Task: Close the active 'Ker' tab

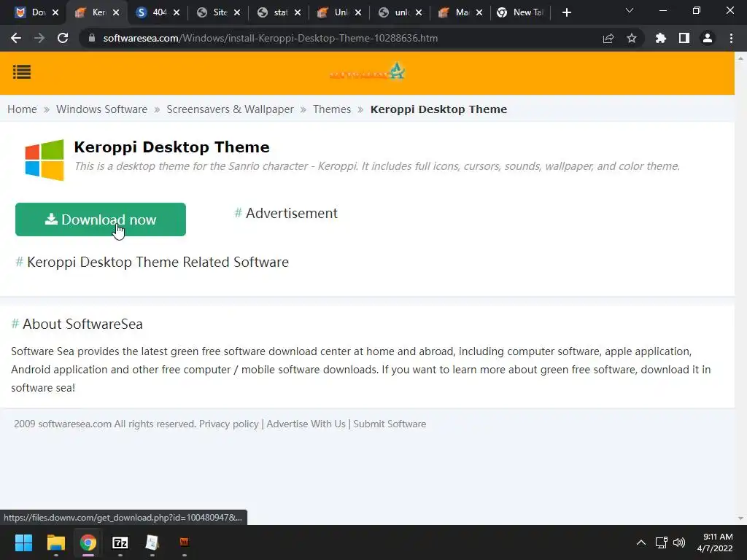Action: (116, 12)
